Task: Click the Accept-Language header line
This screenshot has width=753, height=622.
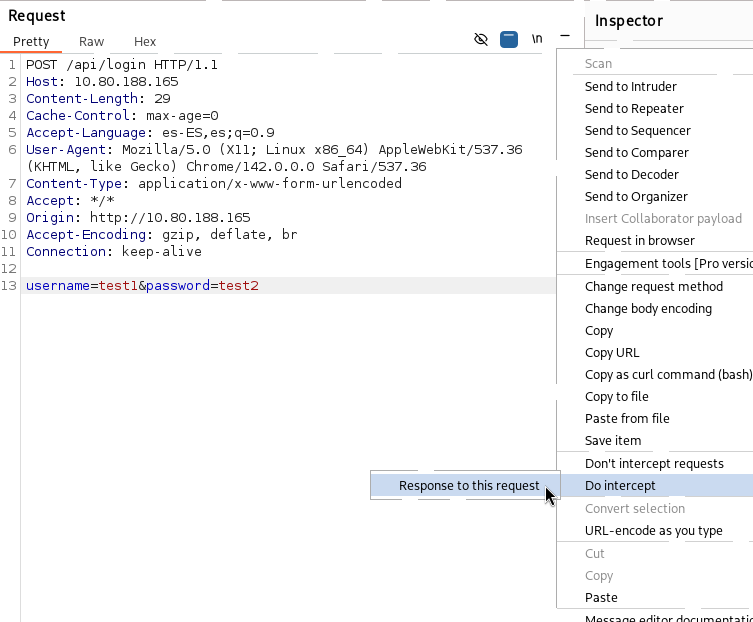Action: pos(150,133)
